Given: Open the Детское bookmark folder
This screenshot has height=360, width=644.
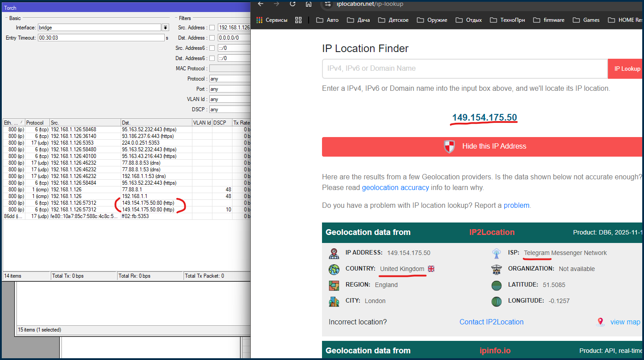Looking at the screenshot, I should point(393,20).
